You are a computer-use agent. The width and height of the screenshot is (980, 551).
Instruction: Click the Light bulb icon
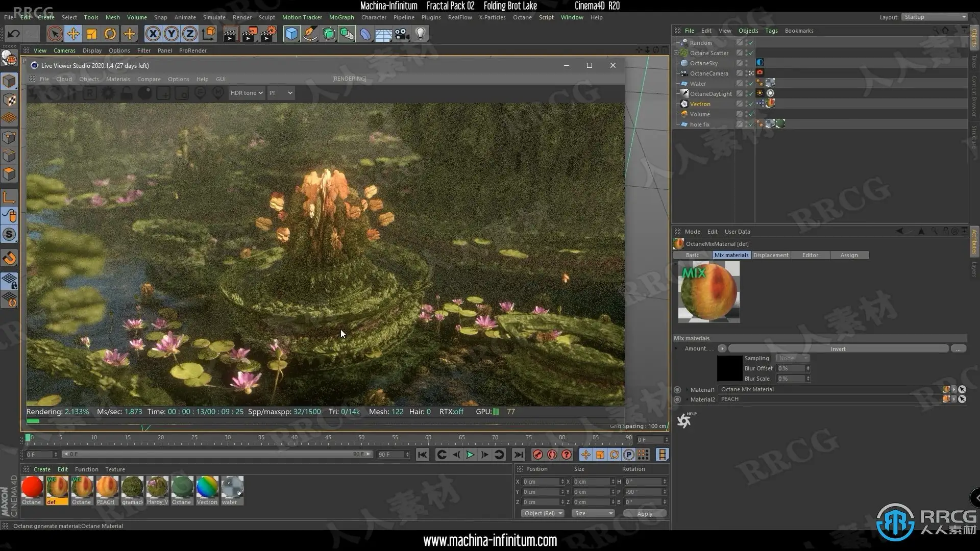(x=420, y=34)
